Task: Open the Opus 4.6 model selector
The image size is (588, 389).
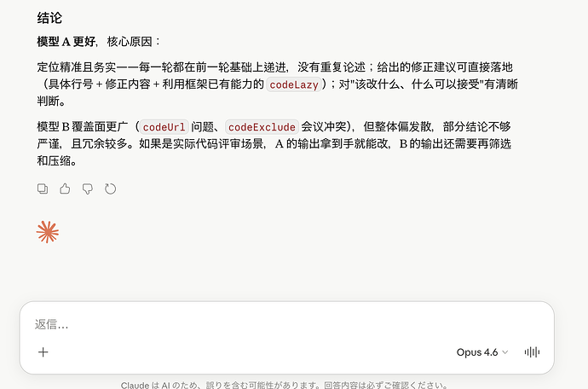Action: coord(481,352)
